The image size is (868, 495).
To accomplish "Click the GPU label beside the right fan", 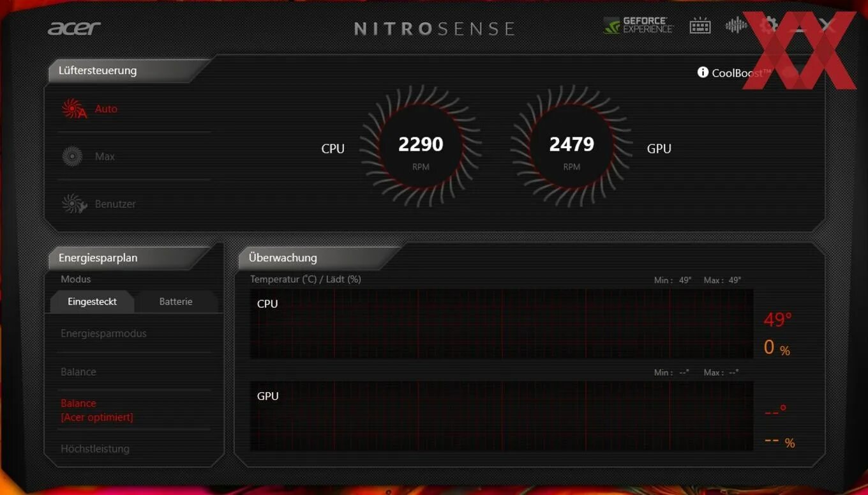I will pos(659,149).
